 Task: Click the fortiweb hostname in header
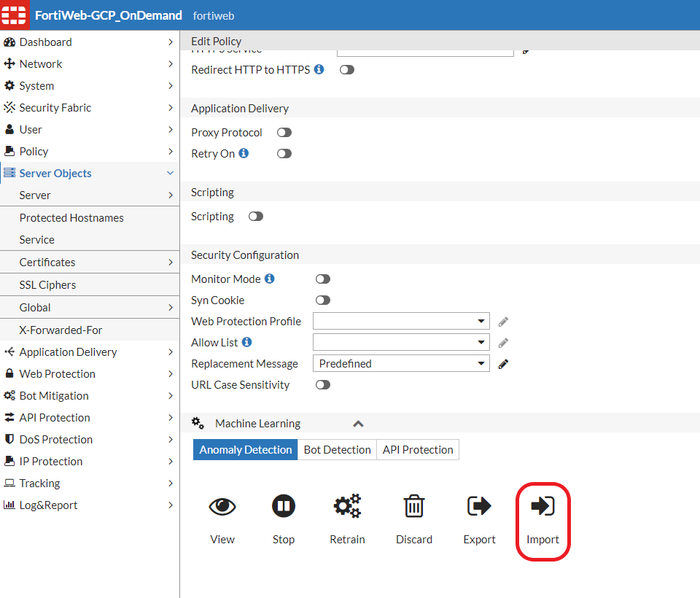pyautogui.click(x=214, y=16)
